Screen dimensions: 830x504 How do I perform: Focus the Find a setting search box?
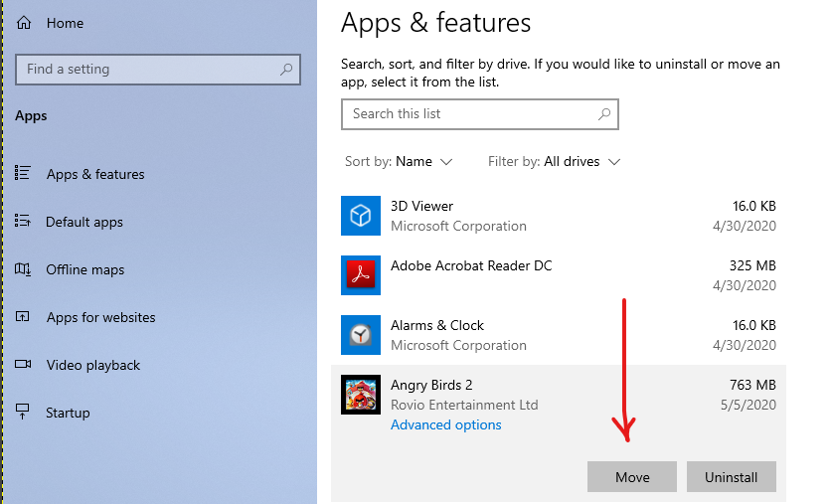click(158, 70)
